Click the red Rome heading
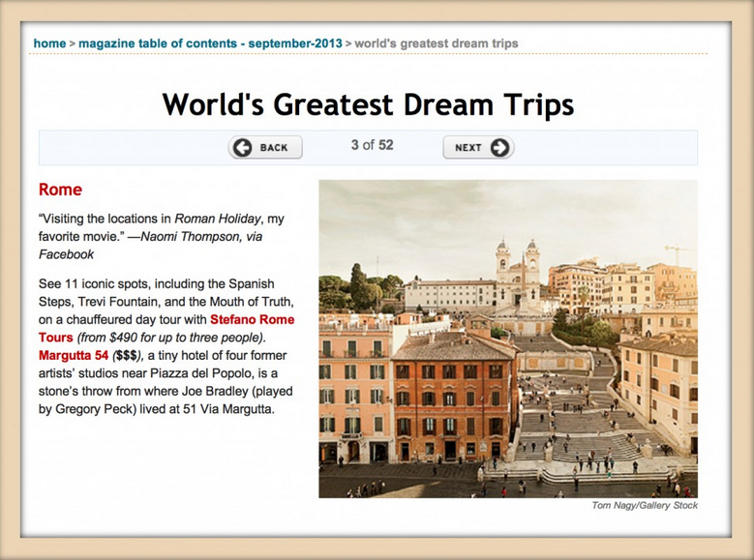This screenshot has height=560, width=754. click(60, 190)
